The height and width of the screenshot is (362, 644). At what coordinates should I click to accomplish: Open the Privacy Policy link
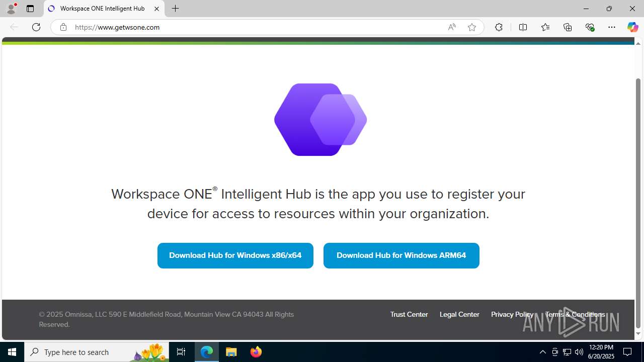pyautogui.click(x=512, y=314)
